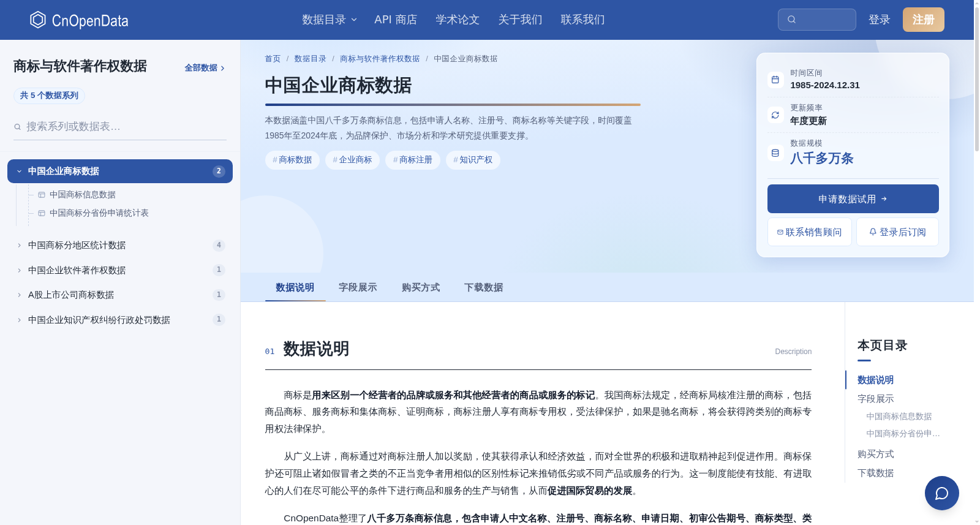The width and height of the screenshot is (980, 525).
Task: Click the #商标数据 tag
Action: click(292, 160)
